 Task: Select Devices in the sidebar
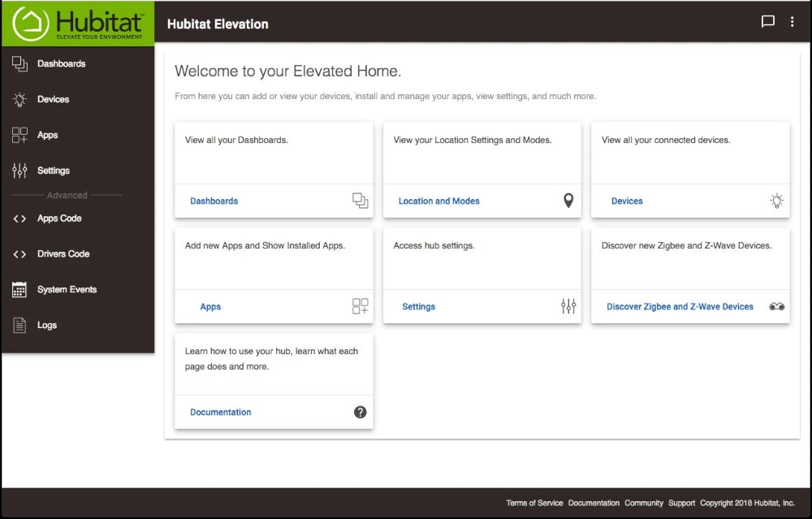point(53,100)
